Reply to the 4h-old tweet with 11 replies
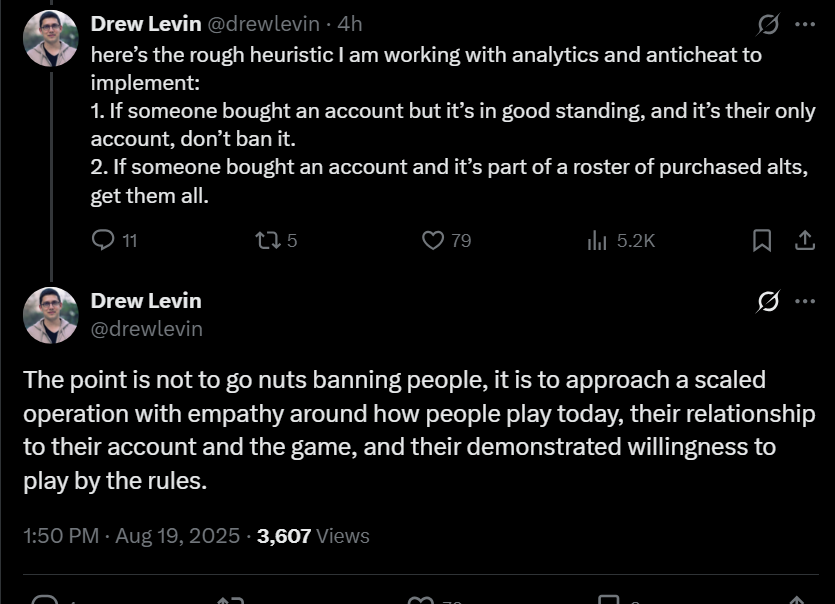This screenshot has height=604, width=835. tap(103, 240)
